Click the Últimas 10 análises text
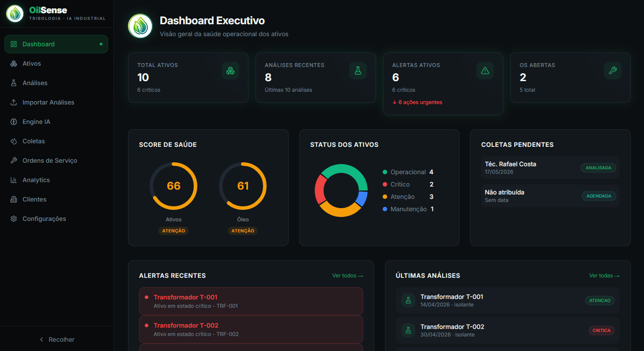The image size is (644, 351). click(x=288, y=90)
